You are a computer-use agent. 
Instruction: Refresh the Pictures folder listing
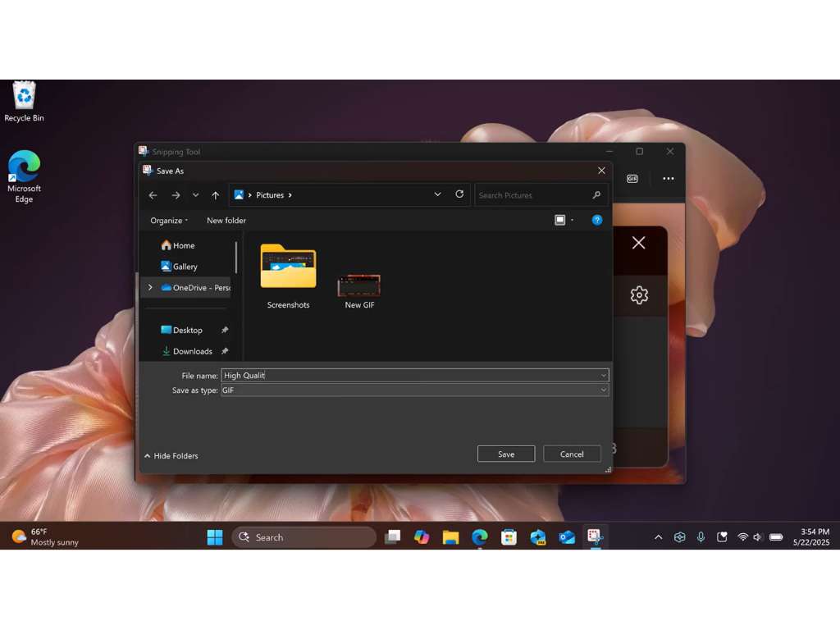459,194
